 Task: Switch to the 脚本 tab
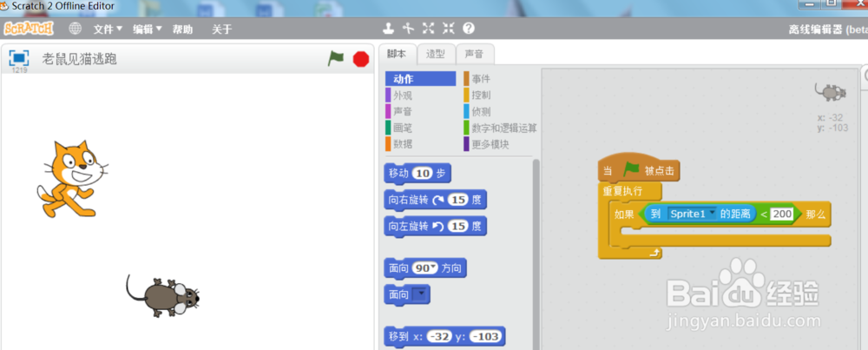coord(397,54)
